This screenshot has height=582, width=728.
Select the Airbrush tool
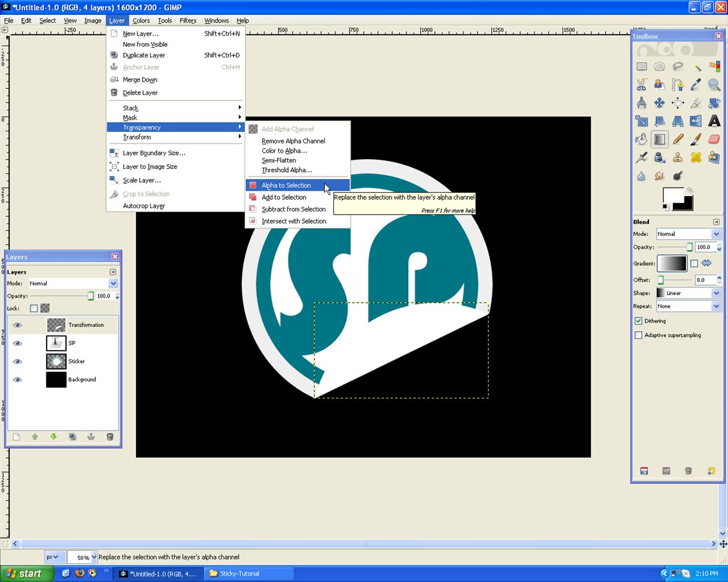click(642, 157)
